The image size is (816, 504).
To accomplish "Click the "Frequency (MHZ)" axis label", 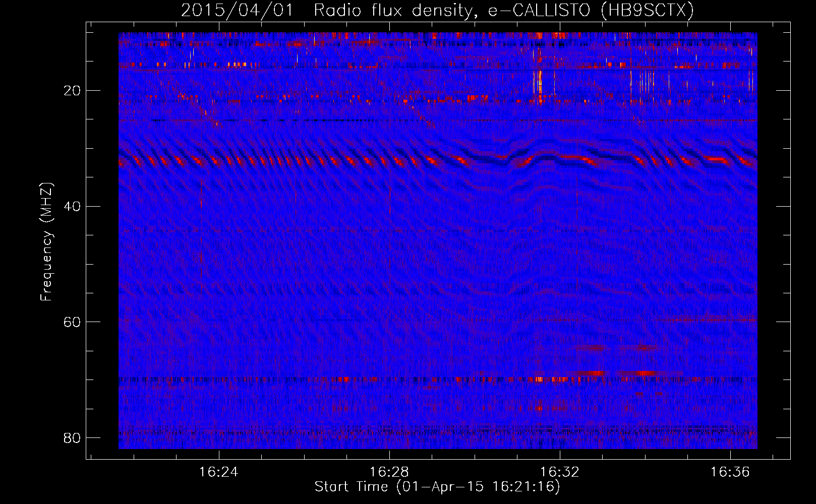I will coord(46,241).
